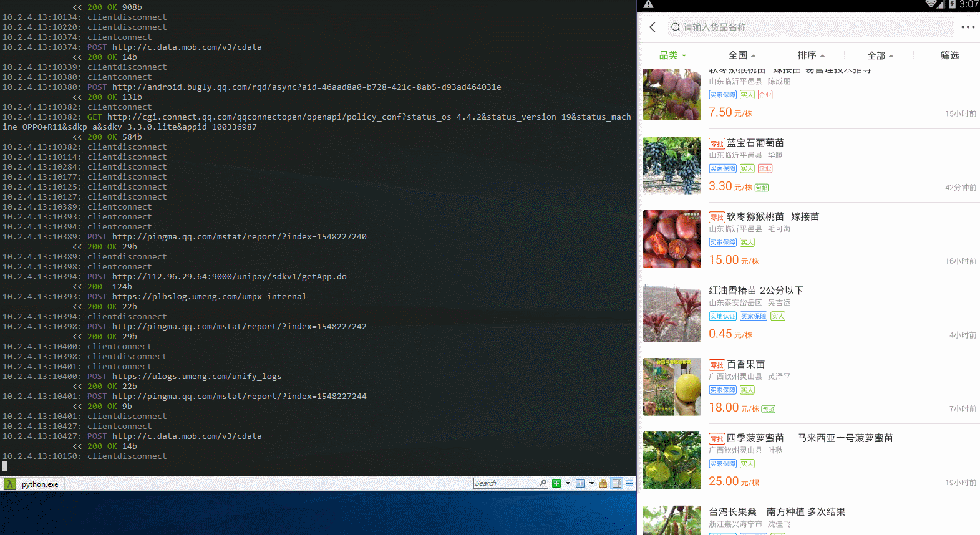Toggle the lock console icon

[x=603, y=483]
